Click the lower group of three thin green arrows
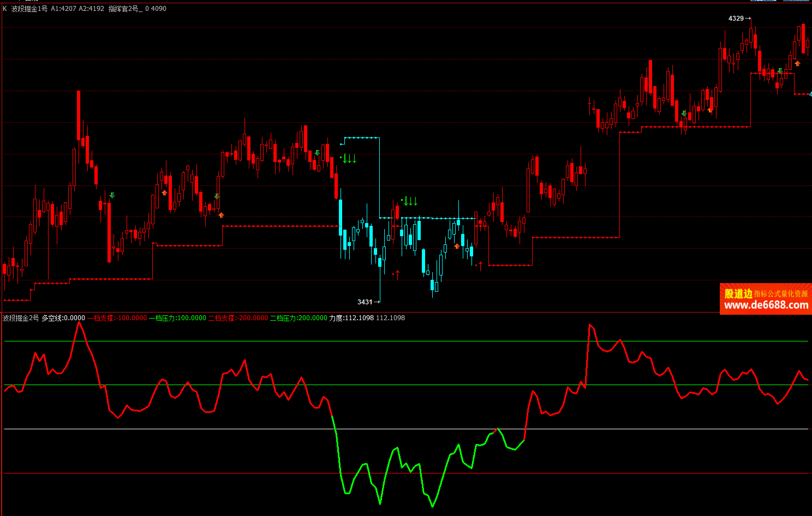Screen dimensions: 812x516 tap(410, 201)
